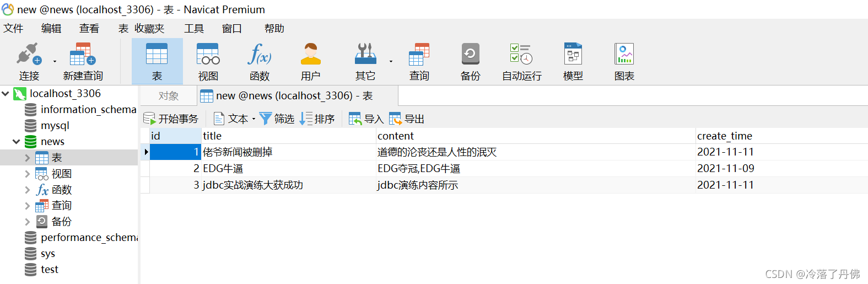The width and height of the screenshot is (868, 284).
Task: Expand the Others (其它) dropdown arrow
Action: click(391, 62)
